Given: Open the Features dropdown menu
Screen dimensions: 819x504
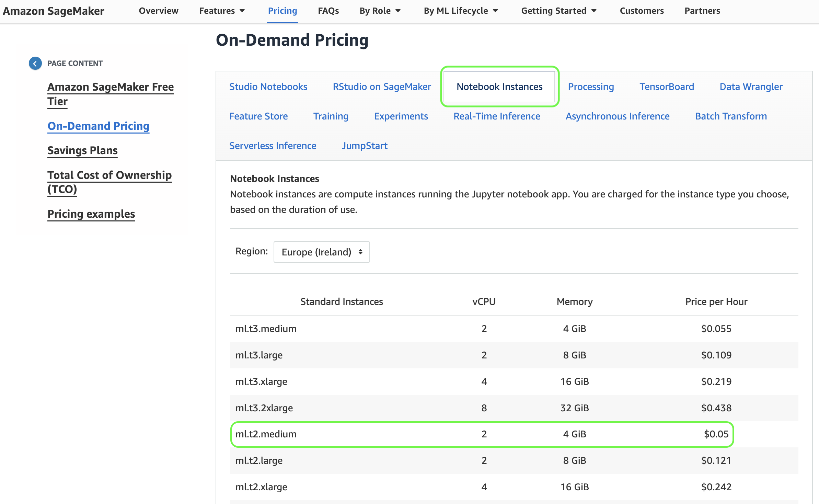Looking at the screenshot, I should (222, 11).
